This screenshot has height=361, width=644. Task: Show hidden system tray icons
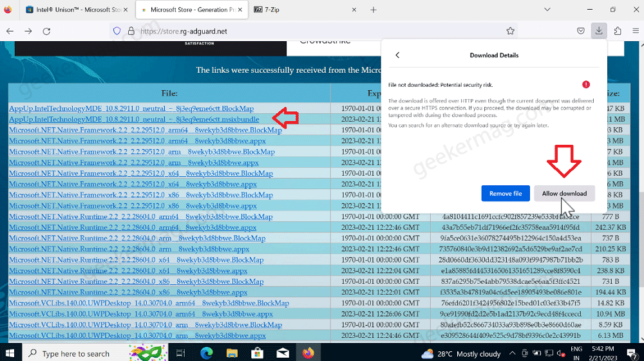(512, 353)
